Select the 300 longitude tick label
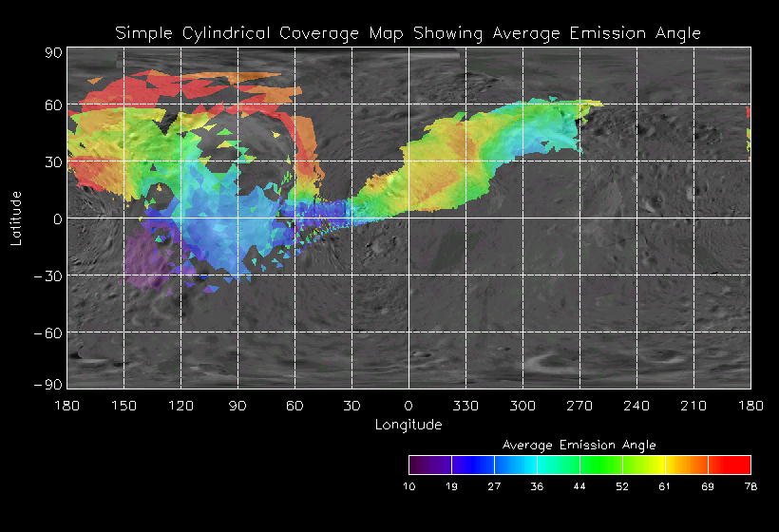779x532 pixels. pyautogui.click(x=522, y=406)
